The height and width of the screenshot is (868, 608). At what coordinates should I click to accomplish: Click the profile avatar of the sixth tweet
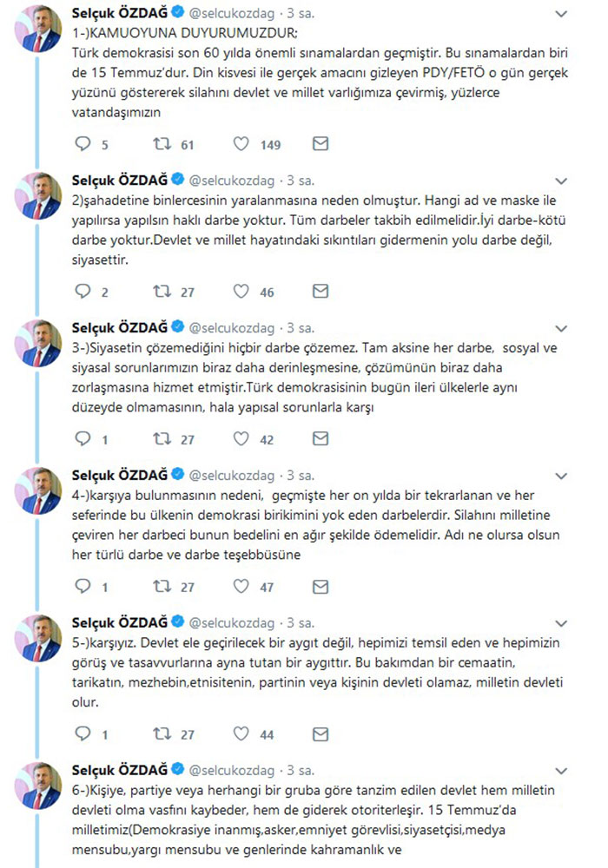[42, 788]
